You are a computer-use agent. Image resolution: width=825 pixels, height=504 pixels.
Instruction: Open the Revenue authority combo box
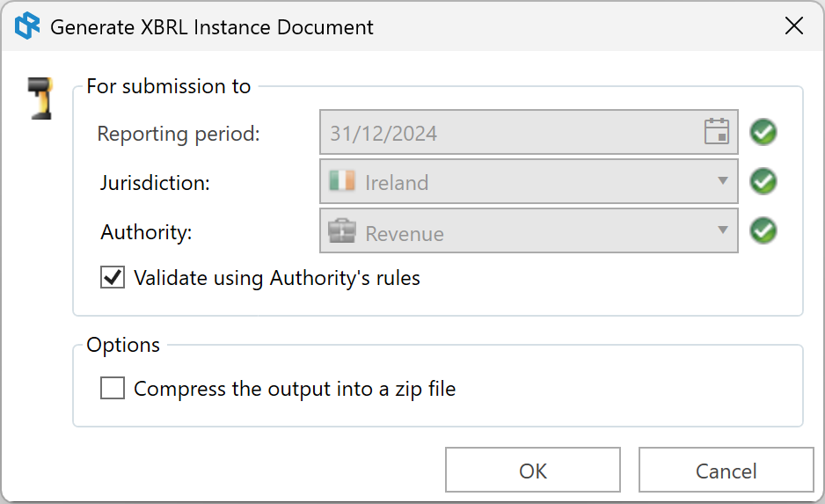(528, 231)
